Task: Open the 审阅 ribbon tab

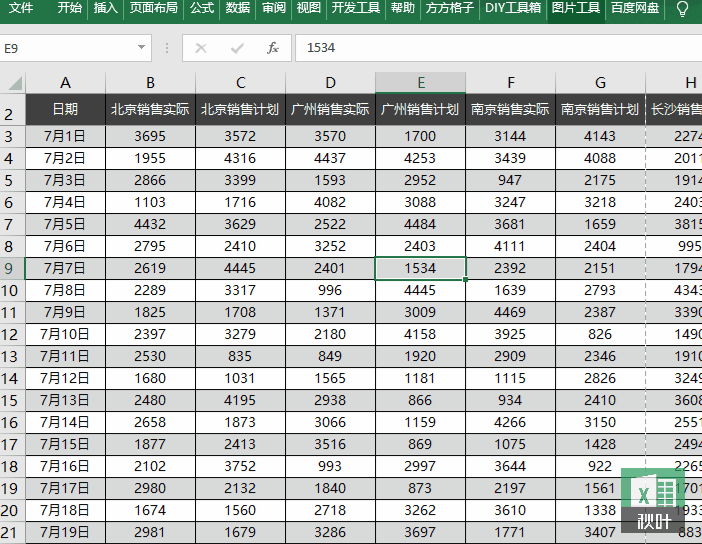Action: click(274, 8)
